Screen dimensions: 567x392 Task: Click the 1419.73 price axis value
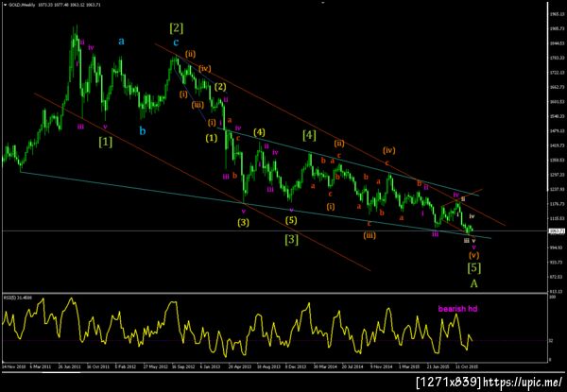point(556,145)
